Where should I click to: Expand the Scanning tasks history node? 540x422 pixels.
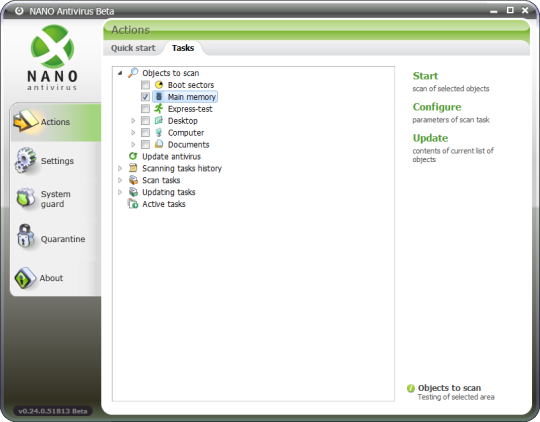tap(120, 168)
